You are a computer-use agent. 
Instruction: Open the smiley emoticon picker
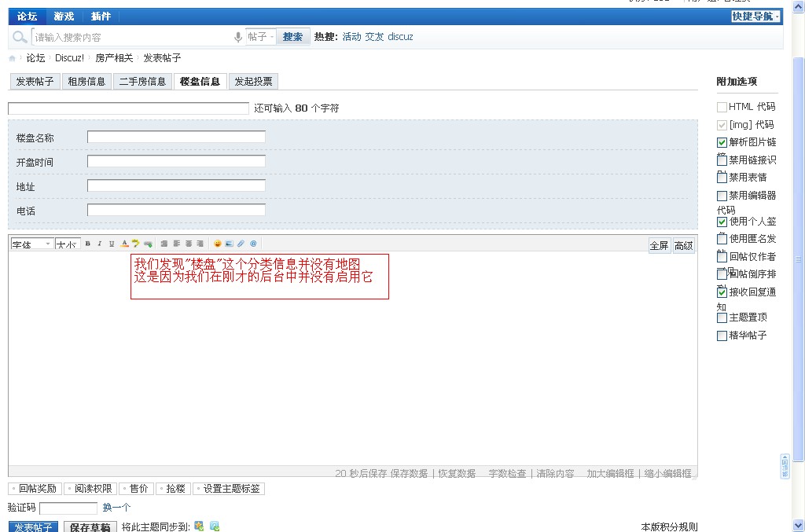(218, 244)
